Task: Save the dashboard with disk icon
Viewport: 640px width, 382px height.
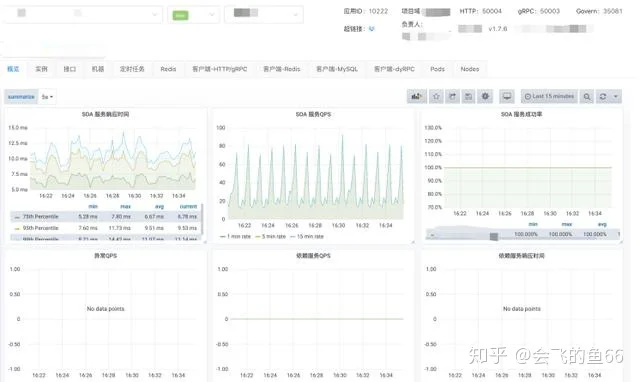Action: pyautogui.click(x=469, y=96)
